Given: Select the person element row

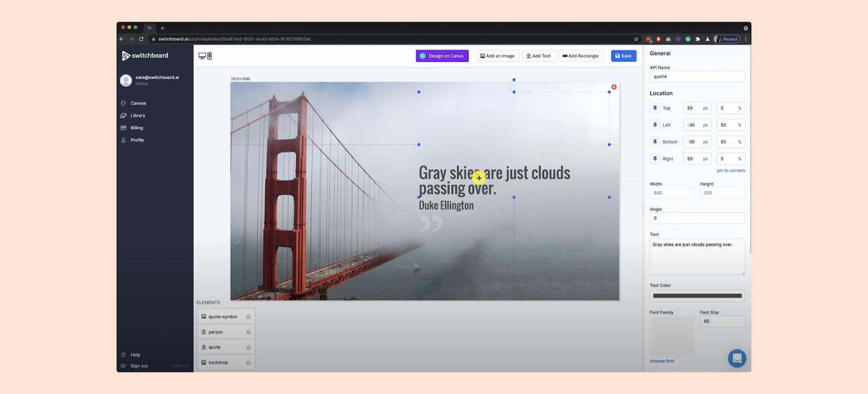Looking at the screenshot, I should point(226,332).
